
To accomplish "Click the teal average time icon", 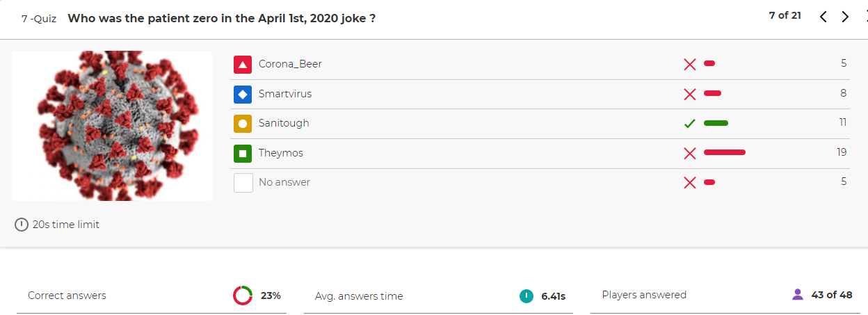I will pyautogui.click(x=527, y=296).
